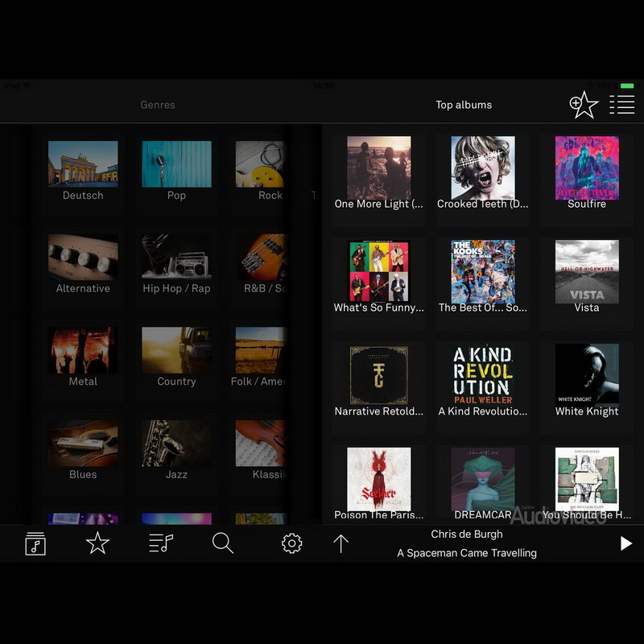
Task: Add to favorites with star-plus icon
Action: (584, 105)
